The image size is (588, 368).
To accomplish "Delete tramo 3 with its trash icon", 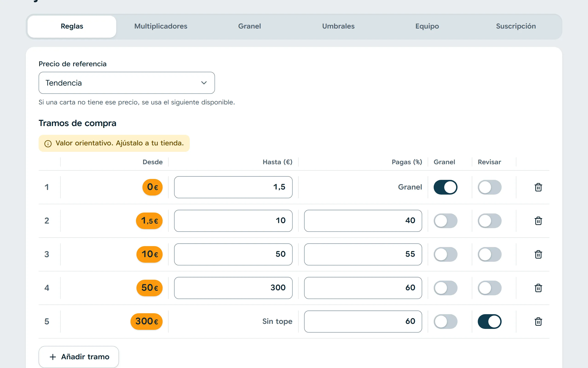I will [x=538, y=254].
